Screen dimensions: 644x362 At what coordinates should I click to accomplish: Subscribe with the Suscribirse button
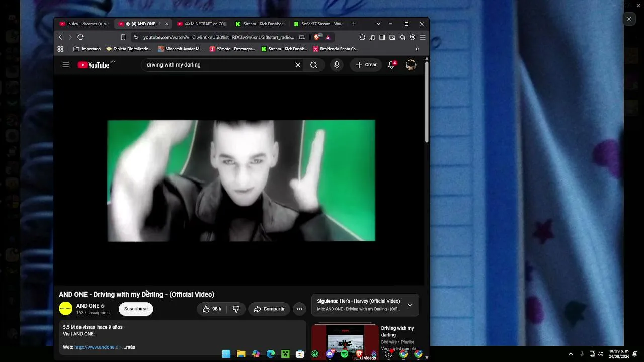click(136, 309)
